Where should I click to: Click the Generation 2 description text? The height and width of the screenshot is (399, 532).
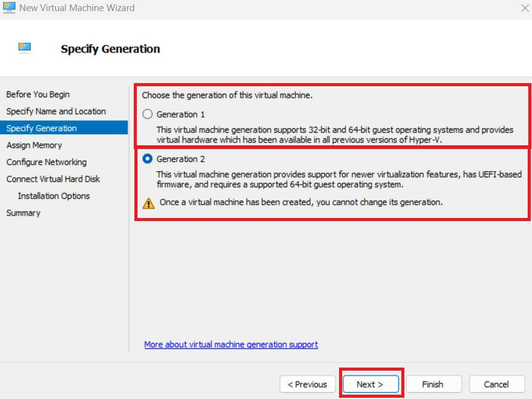tap(339, 179)
